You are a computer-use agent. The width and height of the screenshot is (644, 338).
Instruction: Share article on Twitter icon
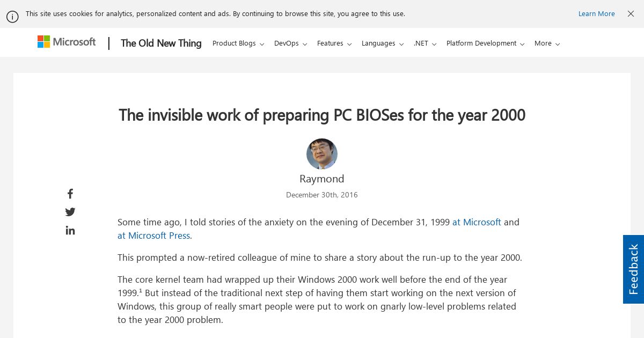click(x=70, y=212)
